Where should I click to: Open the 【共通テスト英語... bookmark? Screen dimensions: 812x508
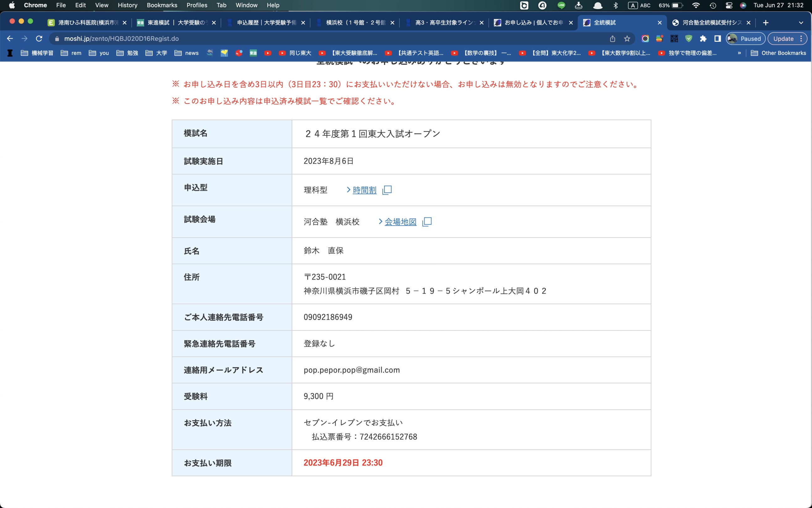[414, 53]
